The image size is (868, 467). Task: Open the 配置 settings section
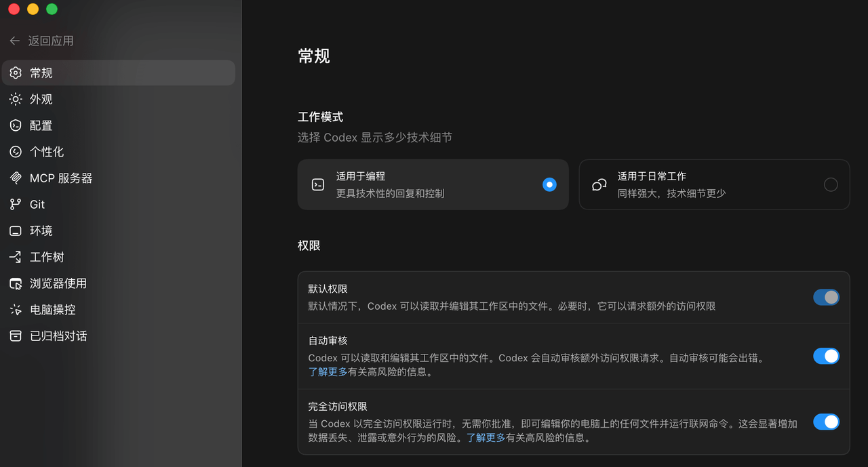tap(119, 125)
